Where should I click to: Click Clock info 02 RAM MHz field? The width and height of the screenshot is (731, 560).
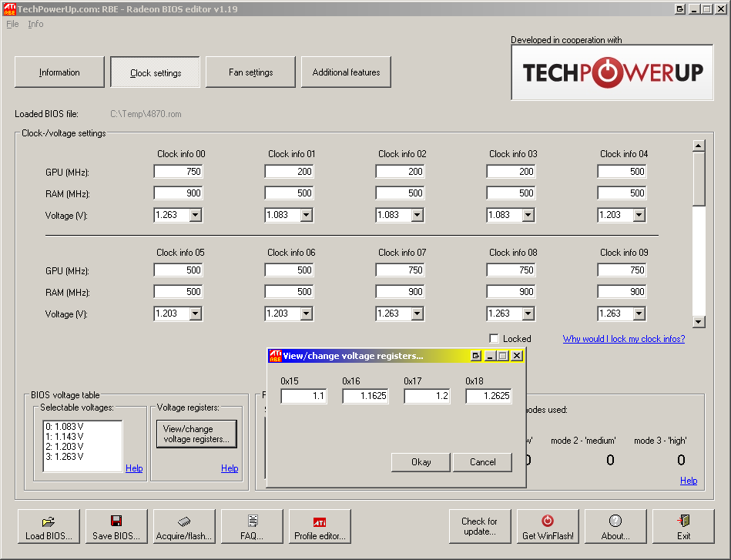(x=400, y=193)
